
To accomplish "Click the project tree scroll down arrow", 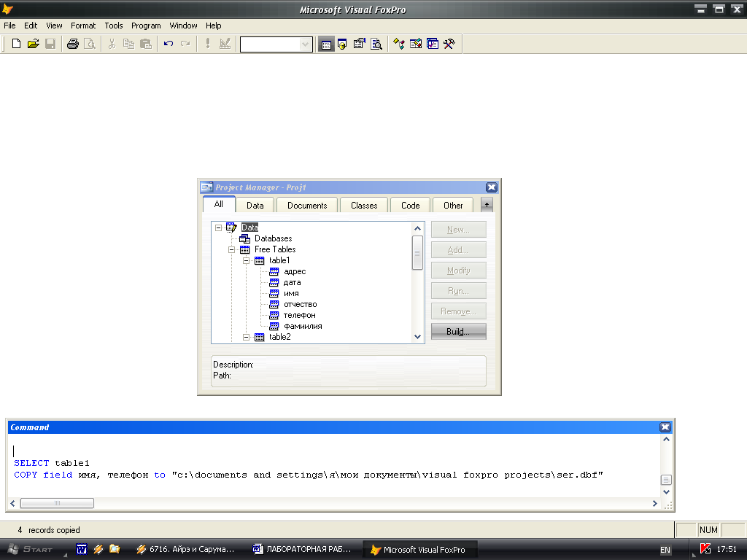I will point(418,337).
